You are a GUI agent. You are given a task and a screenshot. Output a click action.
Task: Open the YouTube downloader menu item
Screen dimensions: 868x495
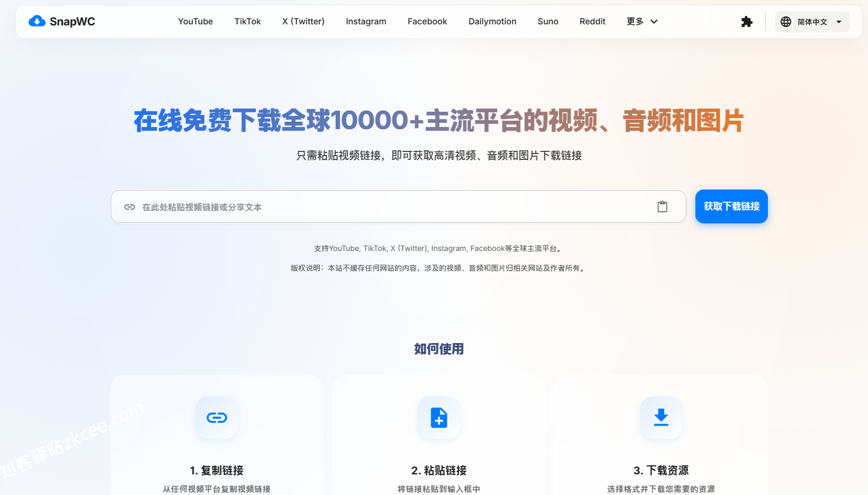(195, 22)
